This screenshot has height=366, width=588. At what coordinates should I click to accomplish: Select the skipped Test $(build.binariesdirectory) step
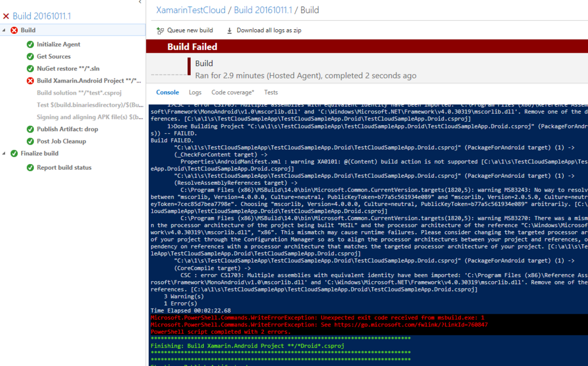point(90,105)
